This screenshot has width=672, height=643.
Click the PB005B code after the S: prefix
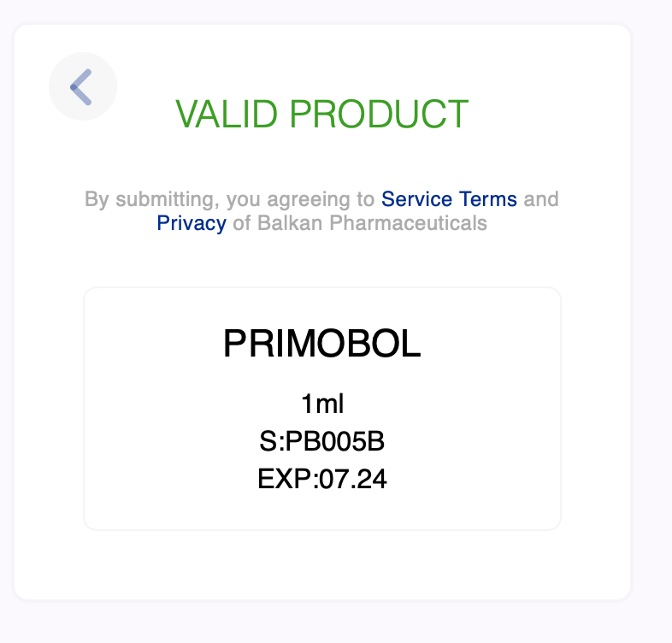pos(335,441)
